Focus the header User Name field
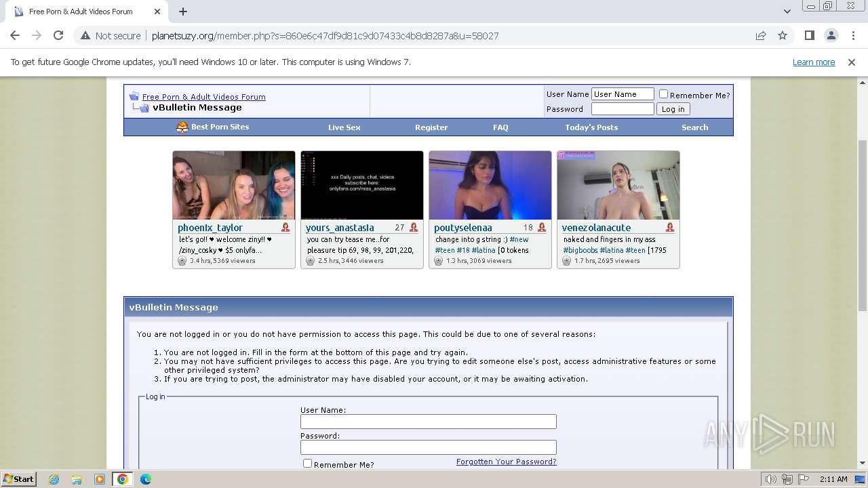This screenshot has height=488, width=868. tap(623, 94)
